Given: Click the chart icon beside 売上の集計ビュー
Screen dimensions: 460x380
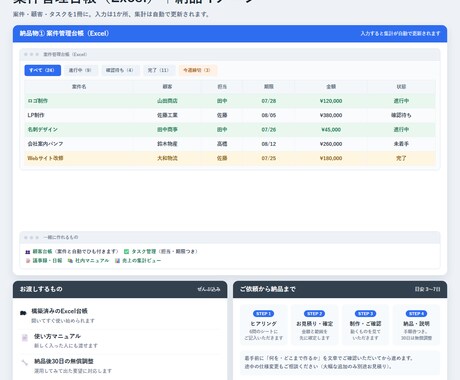Looking at the screenshot, I should 117,261.
